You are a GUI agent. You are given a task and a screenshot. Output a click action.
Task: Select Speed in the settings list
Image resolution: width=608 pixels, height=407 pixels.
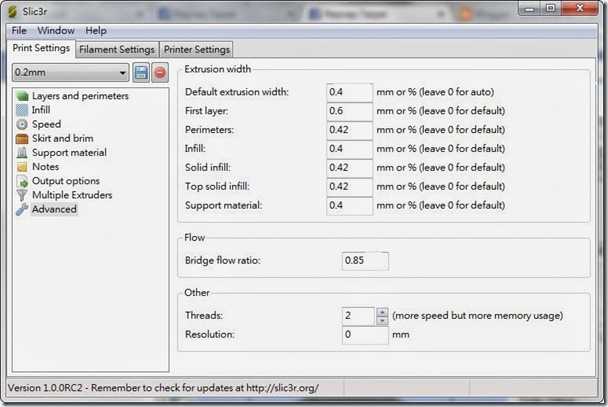point(46,124)
